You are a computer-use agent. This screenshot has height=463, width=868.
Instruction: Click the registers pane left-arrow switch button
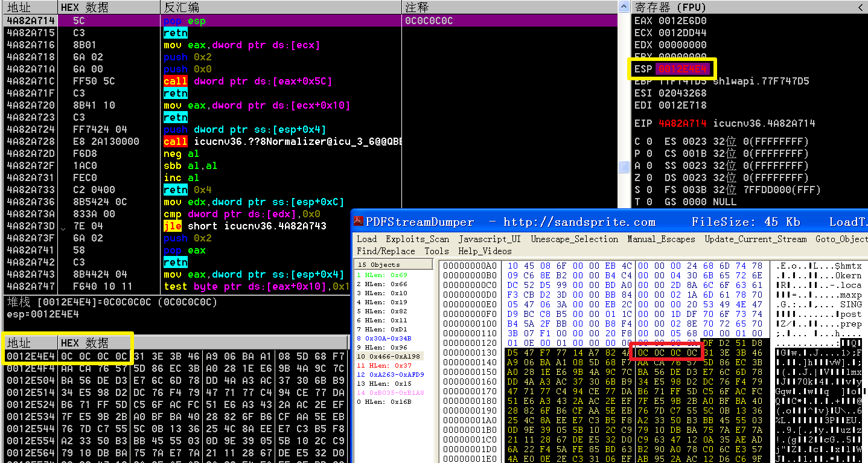click(x=860, y=7)
